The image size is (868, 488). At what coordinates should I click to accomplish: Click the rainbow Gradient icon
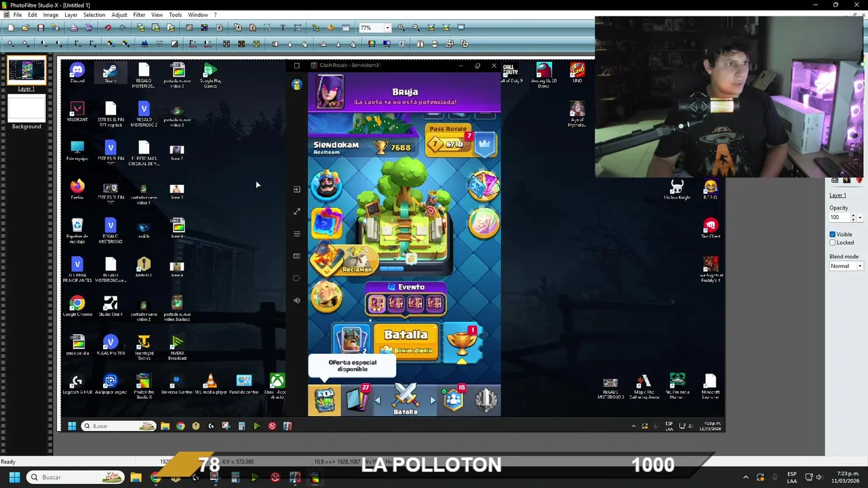[371, 43]
